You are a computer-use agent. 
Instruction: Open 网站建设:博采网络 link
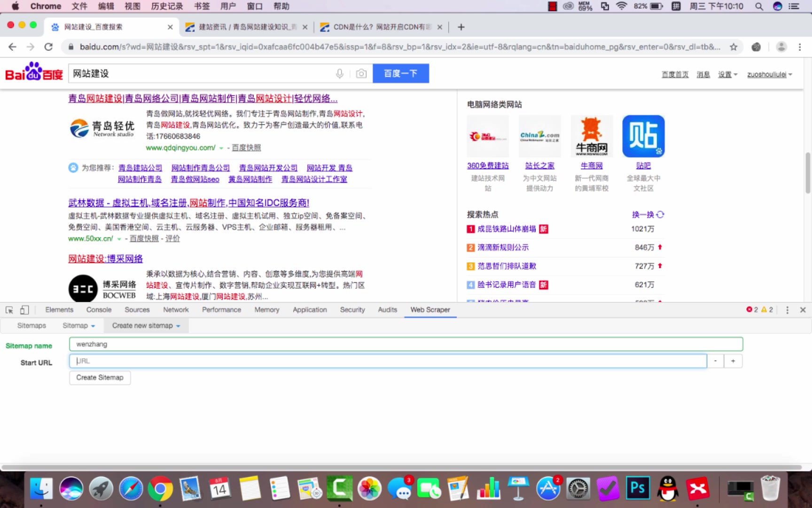[x=106, y=259]
